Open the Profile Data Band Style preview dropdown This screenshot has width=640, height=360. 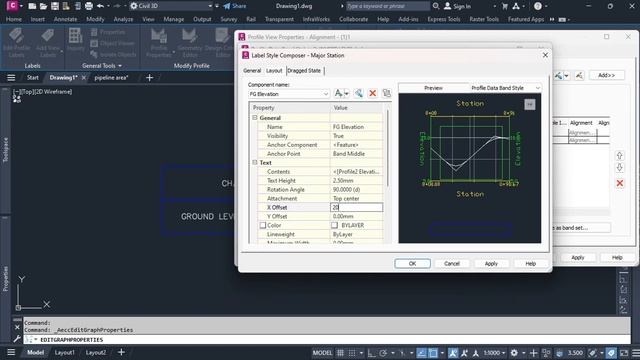505,88
